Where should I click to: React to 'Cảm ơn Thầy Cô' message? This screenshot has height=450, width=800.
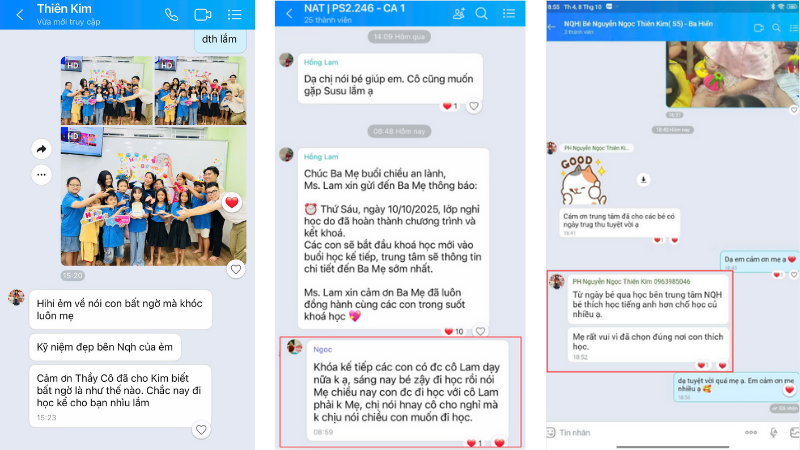(201, 430)
